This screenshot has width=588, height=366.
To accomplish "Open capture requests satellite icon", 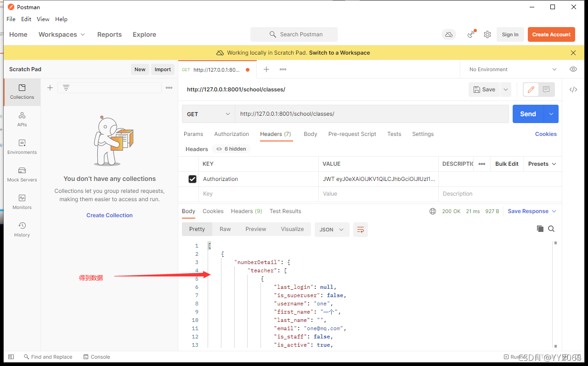I will (471, 34).
